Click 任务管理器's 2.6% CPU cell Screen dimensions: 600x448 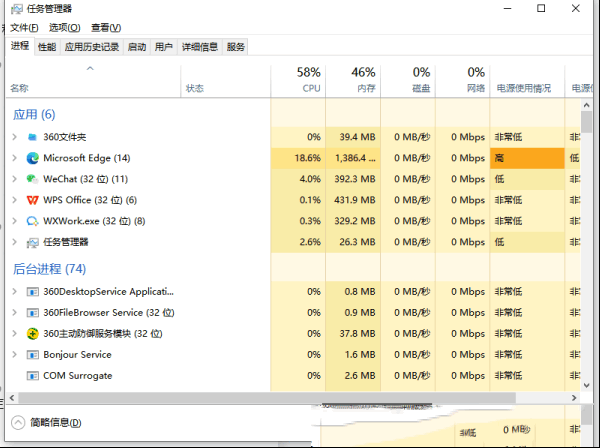point(298,242)
